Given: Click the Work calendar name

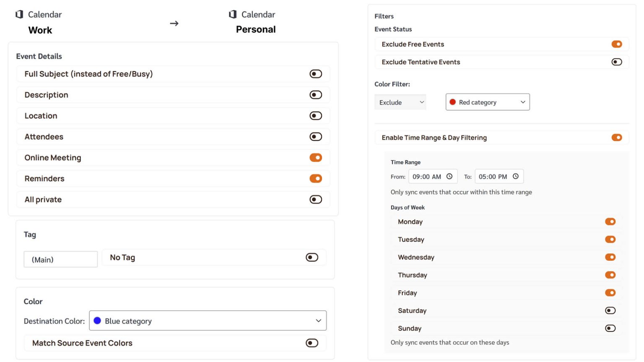Looking at the screenshot, I should (40, 30).
